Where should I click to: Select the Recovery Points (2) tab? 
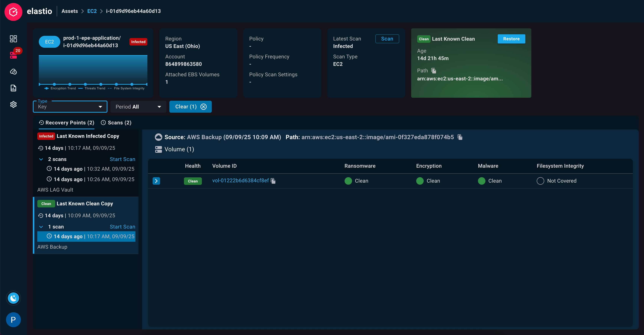coord(66,123)
